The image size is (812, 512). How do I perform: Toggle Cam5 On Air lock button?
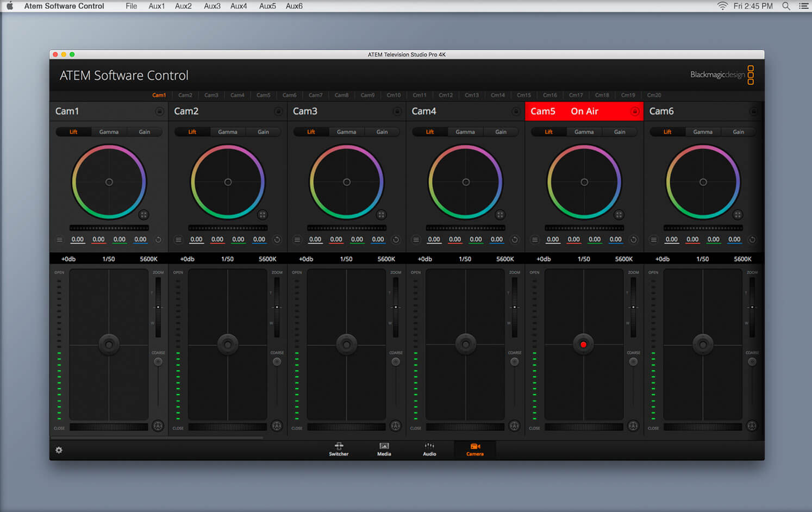[x=634, y=111]
